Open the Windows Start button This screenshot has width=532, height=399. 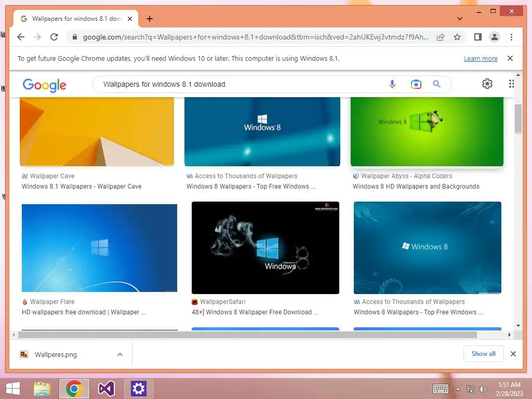pyautogui.click(x=13, y=389)
